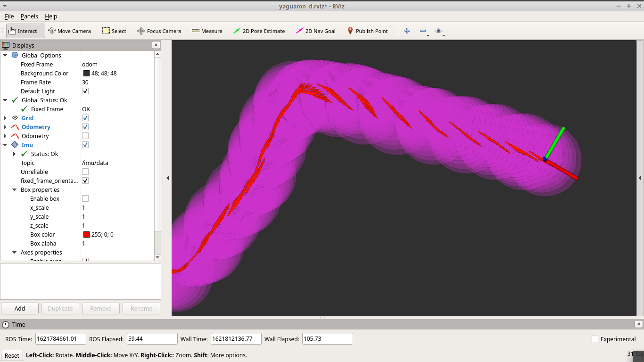
Task: Disable the Grid display checkbox
Action: pos(85,118)
